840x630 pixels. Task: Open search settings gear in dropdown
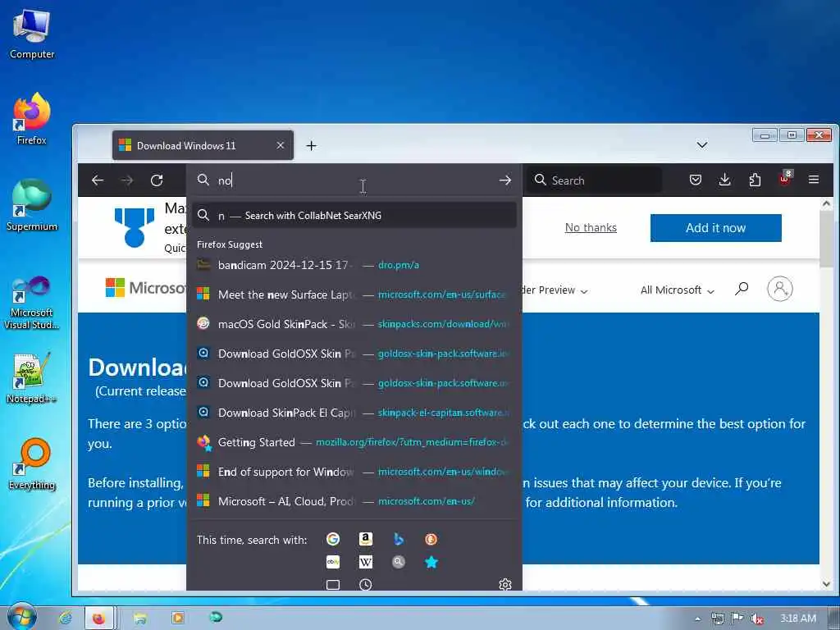coord(504,584)
